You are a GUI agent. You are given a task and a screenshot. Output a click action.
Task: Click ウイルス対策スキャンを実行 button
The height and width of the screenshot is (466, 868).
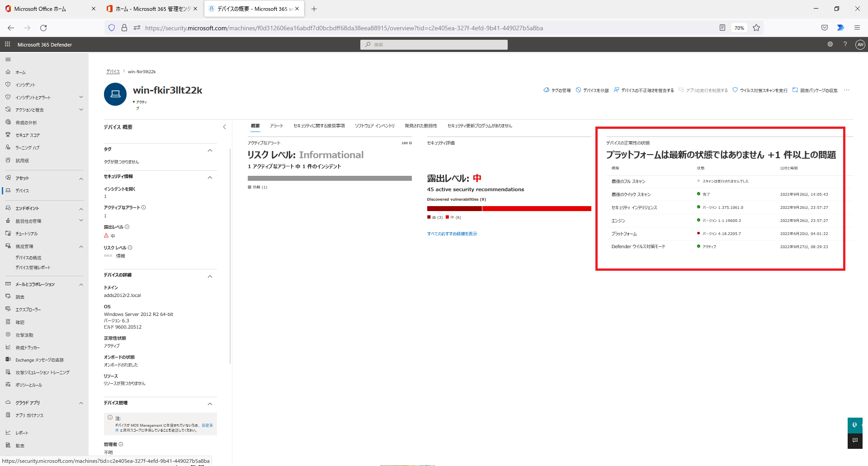[x=760, y=90]
